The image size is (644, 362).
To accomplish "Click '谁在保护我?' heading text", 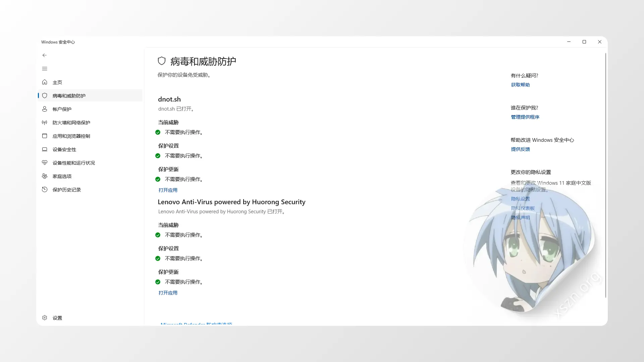I will 524,108.
